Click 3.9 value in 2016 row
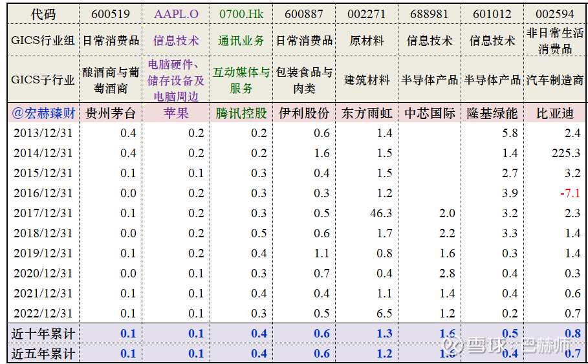The height and width of the screenshot is (364, 588). 510,193
